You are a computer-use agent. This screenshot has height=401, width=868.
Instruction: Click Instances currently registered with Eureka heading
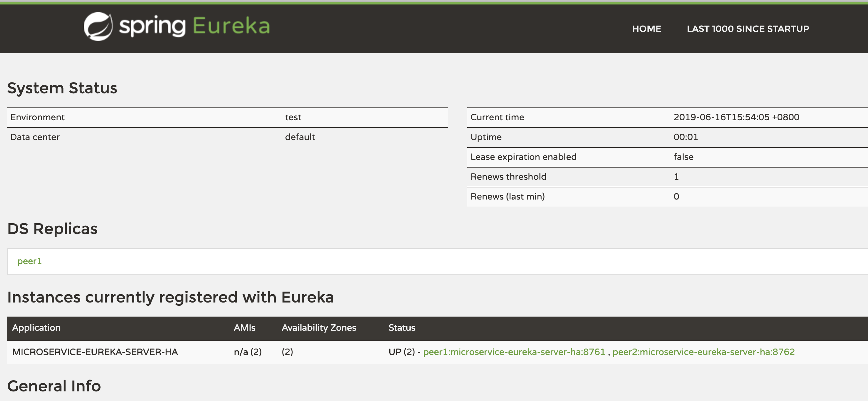point(171,297)
